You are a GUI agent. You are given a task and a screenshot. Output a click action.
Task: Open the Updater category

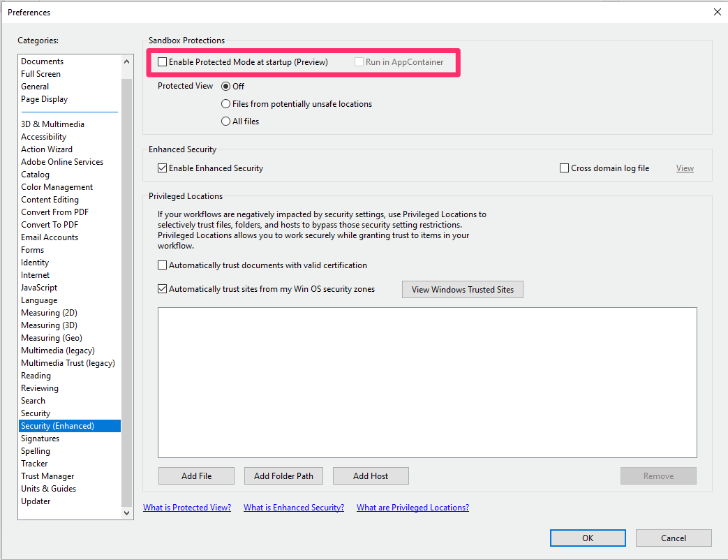point(70,501)
